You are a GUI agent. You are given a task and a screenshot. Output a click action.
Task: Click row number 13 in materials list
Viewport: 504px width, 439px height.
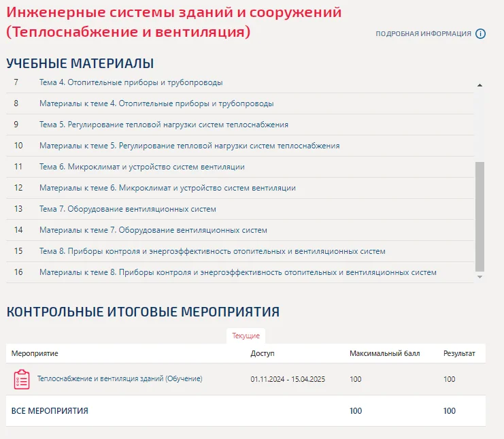[18, 209]
